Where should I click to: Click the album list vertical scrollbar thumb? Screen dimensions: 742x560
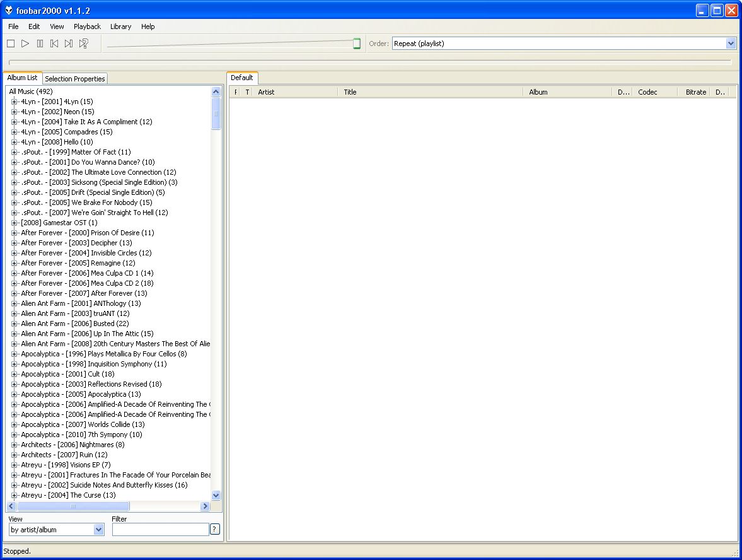[216, 114]
